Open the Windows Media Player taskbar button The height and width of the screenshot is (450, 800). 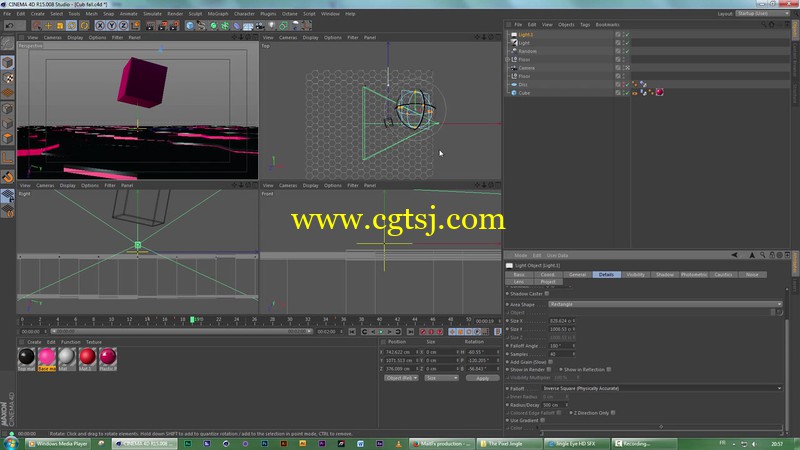[x=58, y=444]
